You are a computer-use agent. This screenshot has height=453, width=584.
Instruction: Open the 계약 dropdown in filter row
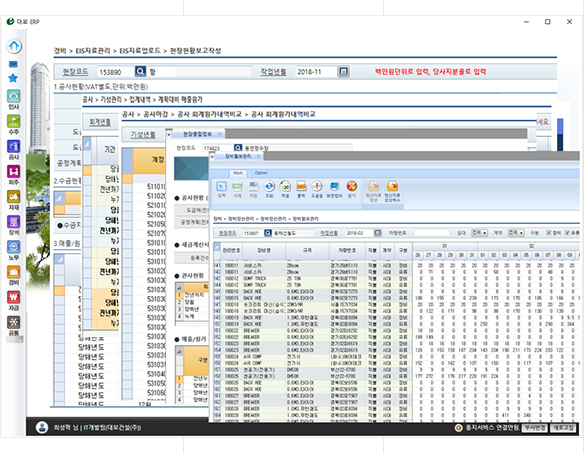pos(516,233)
